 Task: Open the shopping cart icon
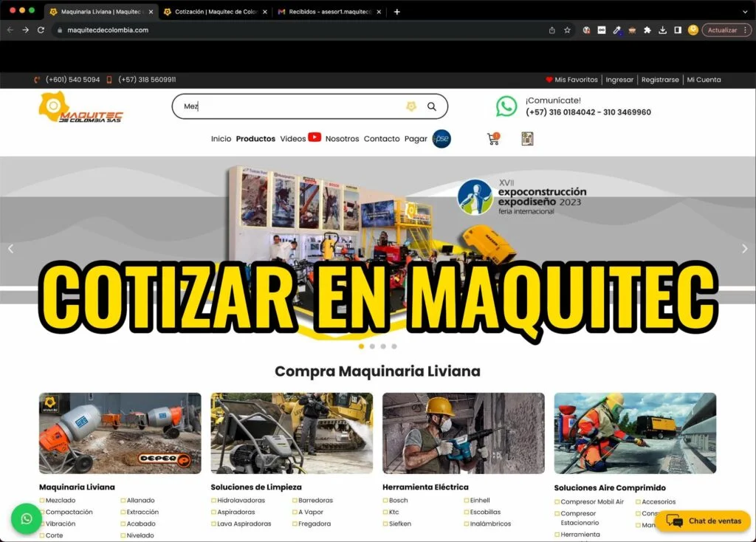tap(493, 139)
